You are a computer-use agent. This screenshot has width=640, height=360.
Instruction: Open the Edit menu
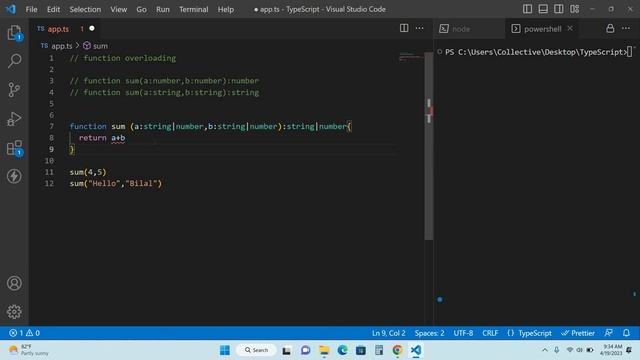coord(53,9)
